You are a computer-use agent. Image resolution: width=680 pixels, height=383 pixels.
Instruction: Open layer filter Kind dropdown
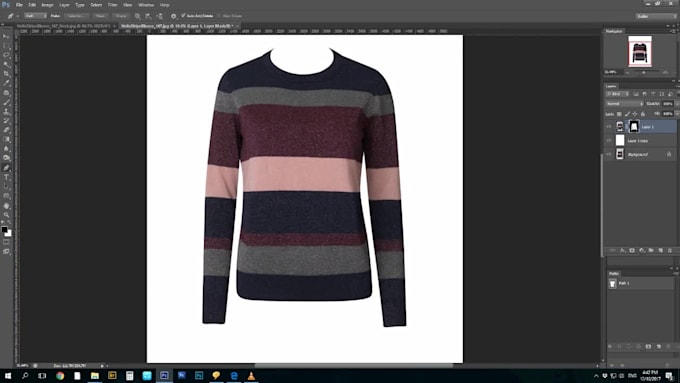(618, 94)
